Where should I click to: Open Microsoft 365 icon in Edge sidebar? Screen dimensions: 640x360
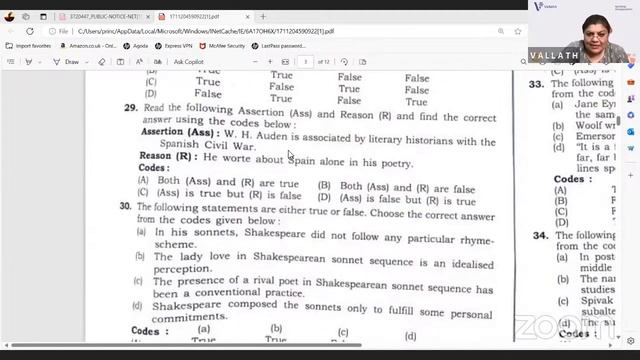631,115
